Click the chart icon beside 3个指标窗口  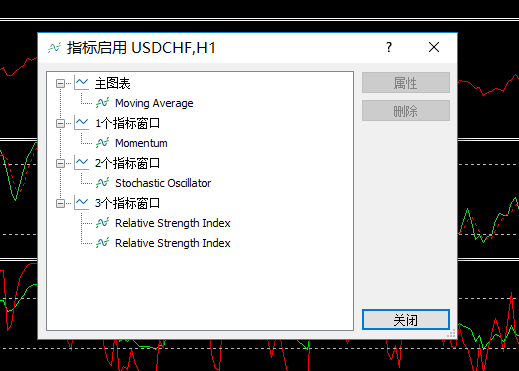coord(82,203)
